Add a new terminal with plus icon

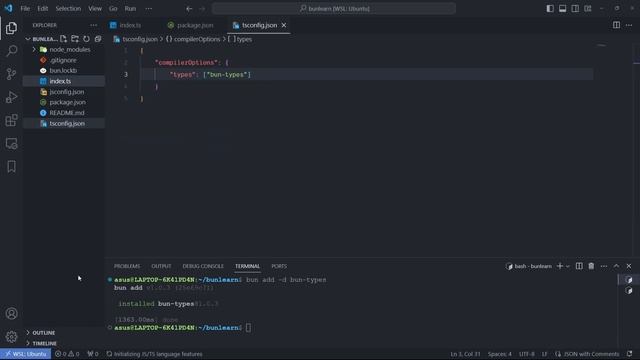pyautogui.click(x=560, y=266)
